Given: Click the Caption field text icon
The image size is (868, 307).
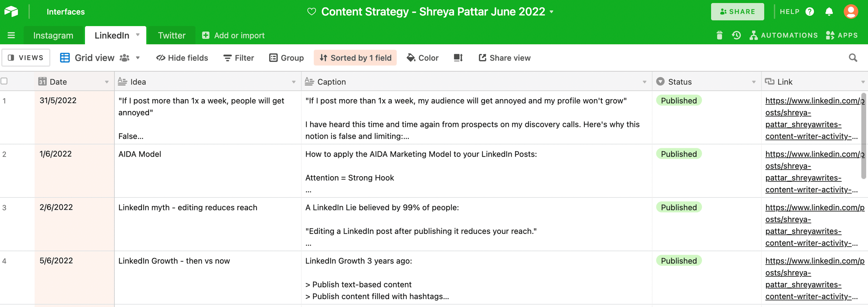Looking at the screenshot, I should pos(309,81).
